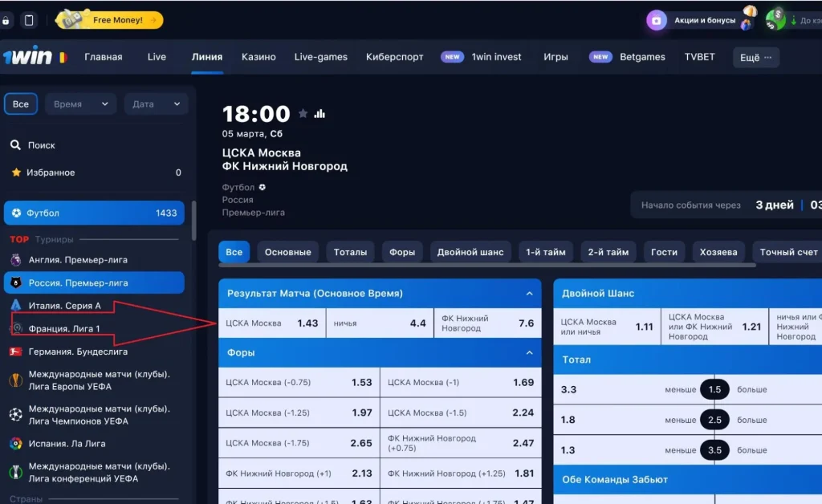Bet on ЦСКА Москва at 1.43

click(272, 323)
